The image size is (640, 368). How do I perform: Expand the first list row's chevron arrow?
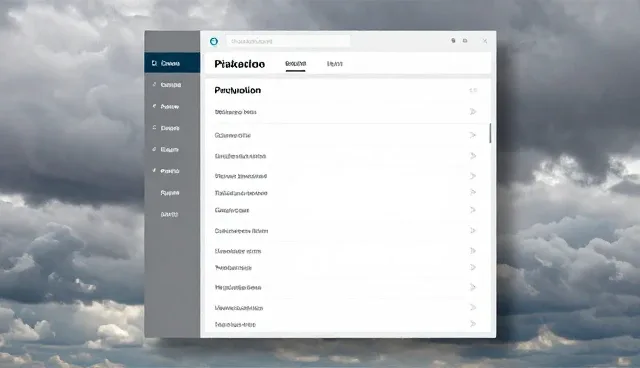(x=473, y=111)
